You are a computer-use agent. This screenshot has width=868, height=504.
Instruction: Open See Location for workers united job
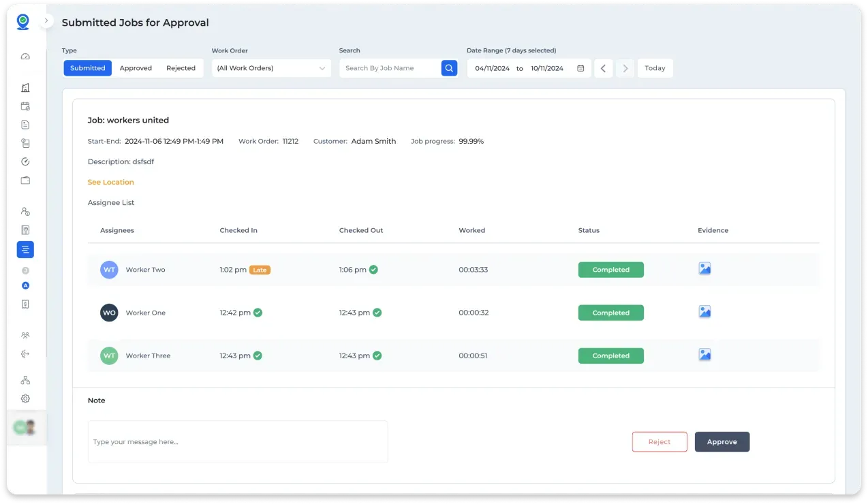click(x=110, y=182)
